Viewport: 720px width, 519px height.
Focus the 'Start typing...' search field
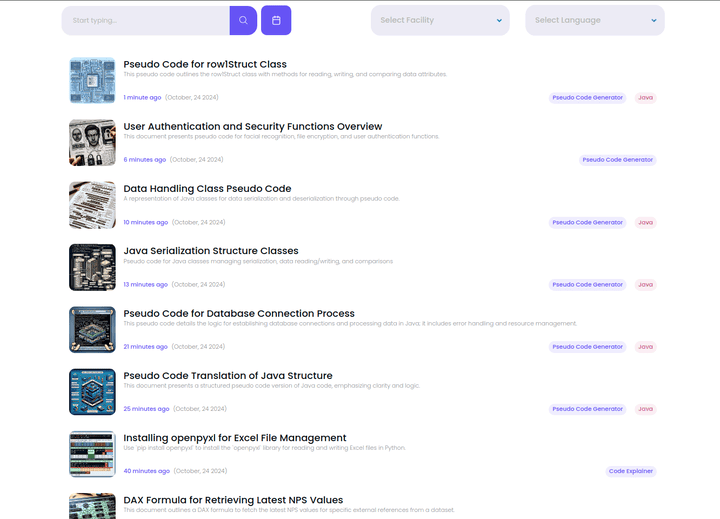[145, 20]
